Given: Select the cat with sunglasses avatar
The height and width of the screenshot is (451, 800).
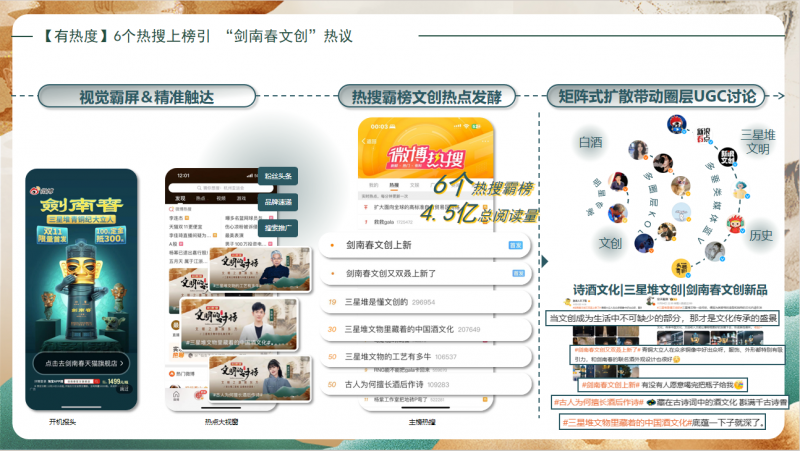Looking at the screenshot, I should 680,185.
